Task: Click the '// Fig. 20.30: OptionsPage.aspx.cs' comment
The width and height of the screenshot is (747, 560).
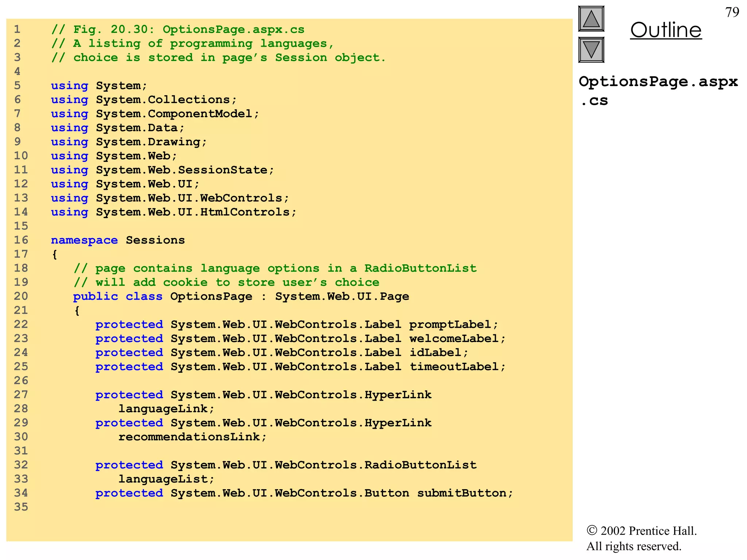Action: click(178, 30)
